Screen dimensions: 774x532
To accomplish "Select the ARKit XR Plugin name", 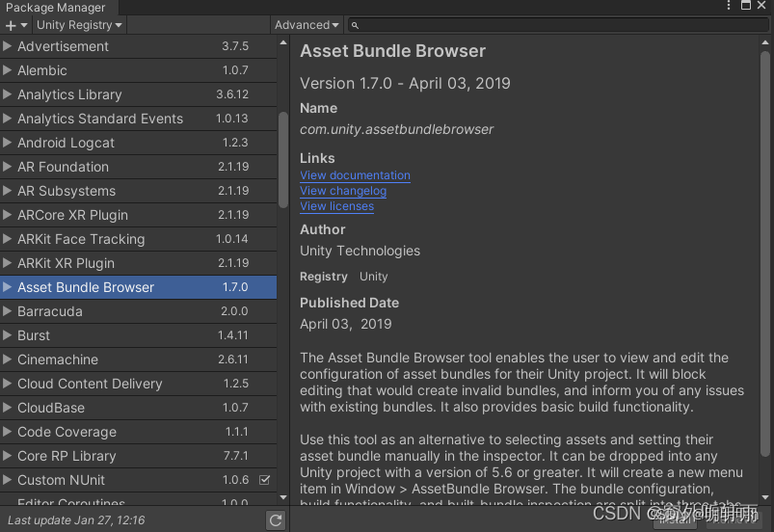I will pyautogui.click(x=67, y=263).
